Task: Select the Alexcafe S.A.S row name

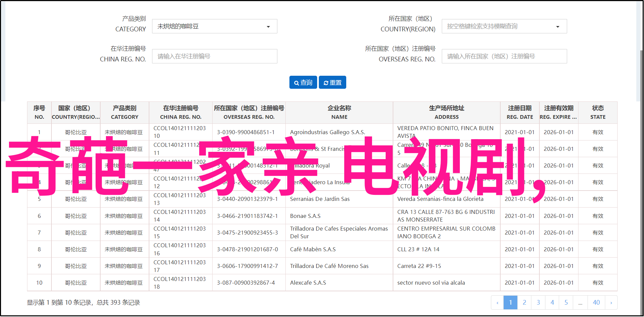Action: point(308,283)
